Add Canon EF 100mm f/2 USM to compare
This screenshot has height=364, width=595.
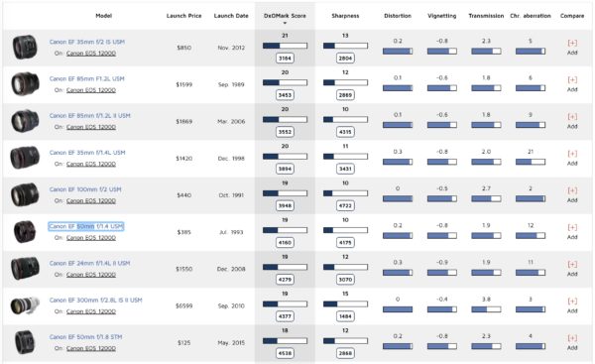[572, 194]
